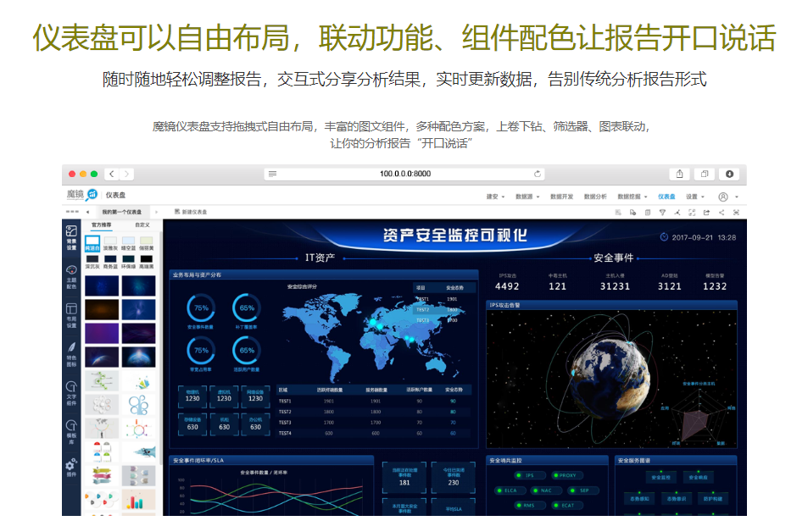Expand the 数据源 dropdown menu
Screen dimensions: 808x532
tap(527, 197)
